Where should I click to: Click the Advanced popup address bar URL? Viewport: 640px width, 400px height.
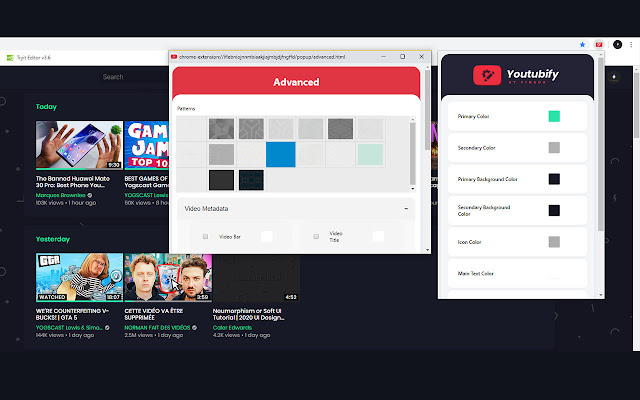pos(262,57)
